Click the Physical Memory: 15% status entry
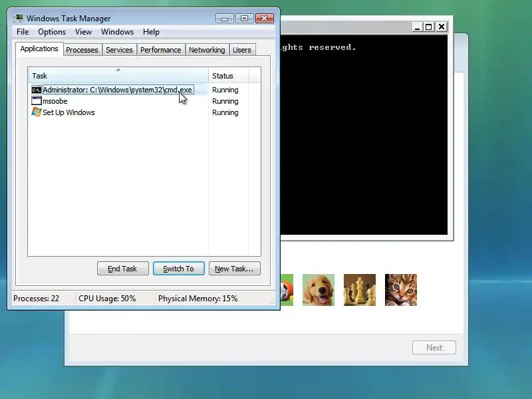Viewport: 532px width, 399px height. tap(198, 299)
